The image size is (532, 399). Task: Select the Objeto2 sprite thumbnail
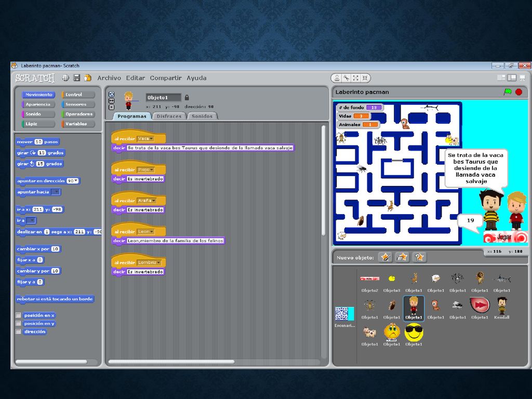370,282
